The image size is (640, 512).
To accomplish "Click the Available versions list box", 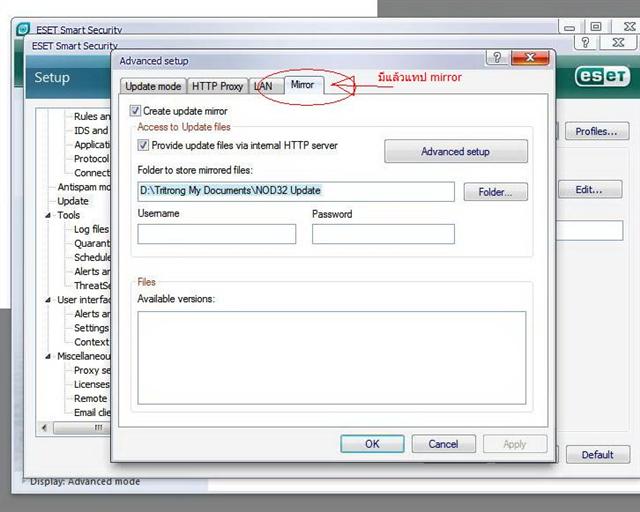I will click(x=332, y=358).
